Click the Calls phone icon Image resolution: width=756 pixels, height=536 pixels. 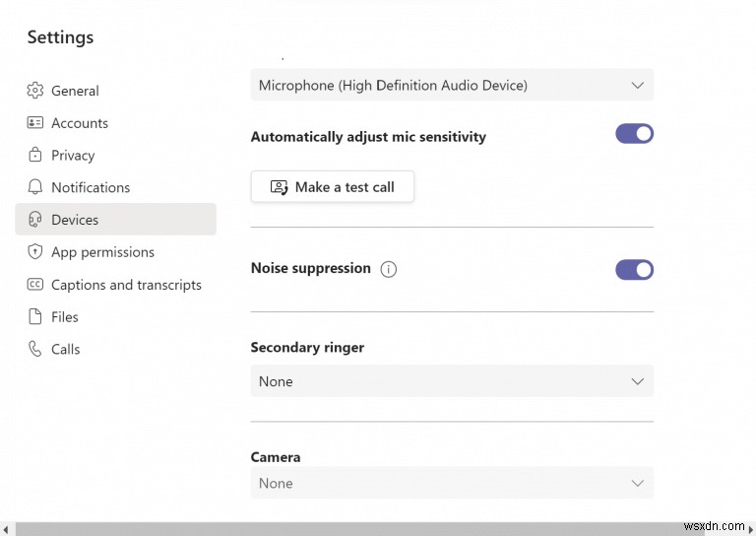click(34, 349)
